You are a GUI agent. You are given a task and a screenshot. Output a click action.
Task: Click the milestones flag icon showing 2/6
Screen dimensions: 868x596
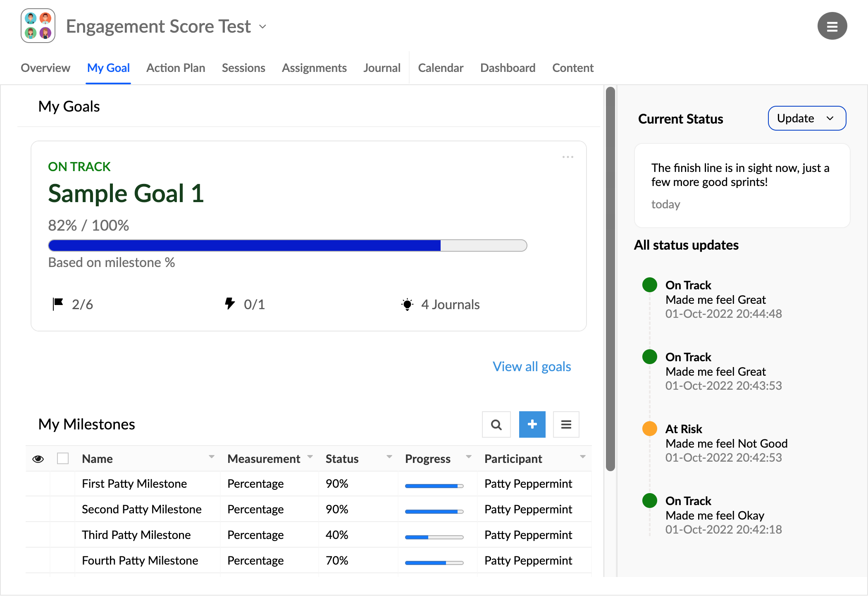[x=58, y=304]
